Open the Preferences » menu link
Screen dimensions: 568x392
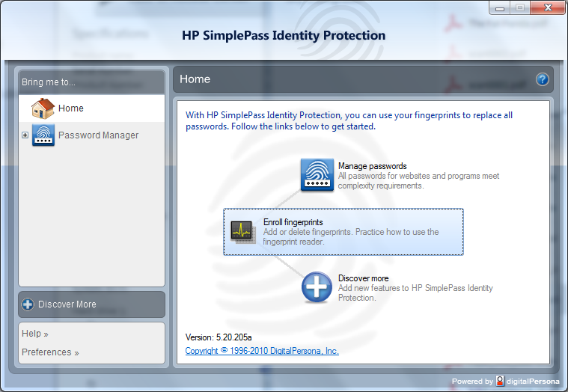click(x=50, y=352)
